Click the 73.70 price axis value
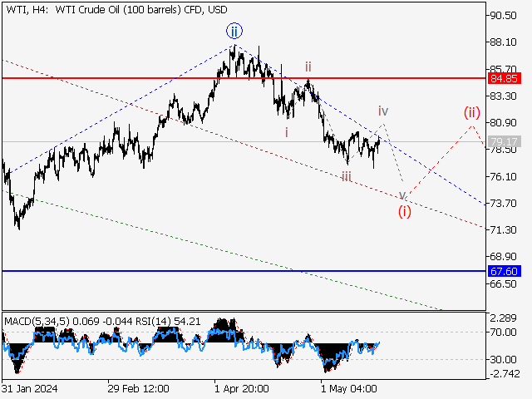This screenshot has width=532, height=399. (504, 203)
